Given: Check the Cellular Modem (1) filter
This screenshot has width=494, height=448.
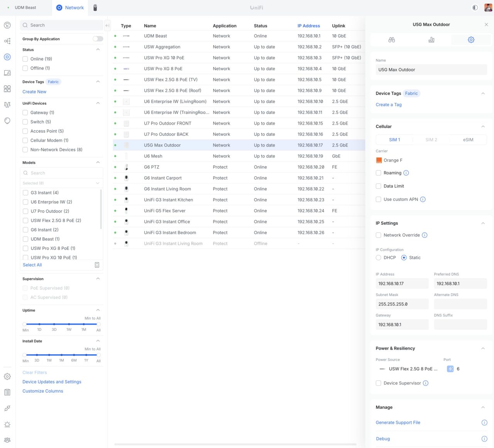Looking at the screenshot, I should click(x=25, y=140).
